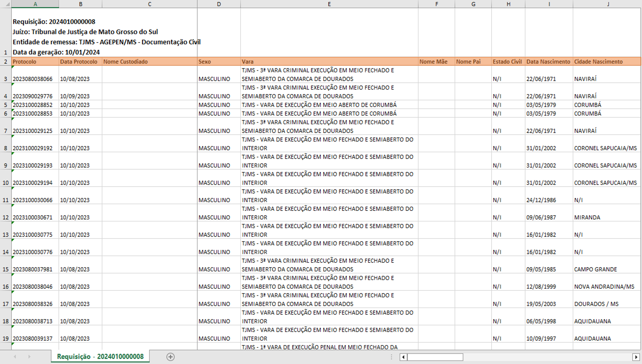Select the cell with protocol 2023100029192
642x364 pixels.
tap(35, 143)
